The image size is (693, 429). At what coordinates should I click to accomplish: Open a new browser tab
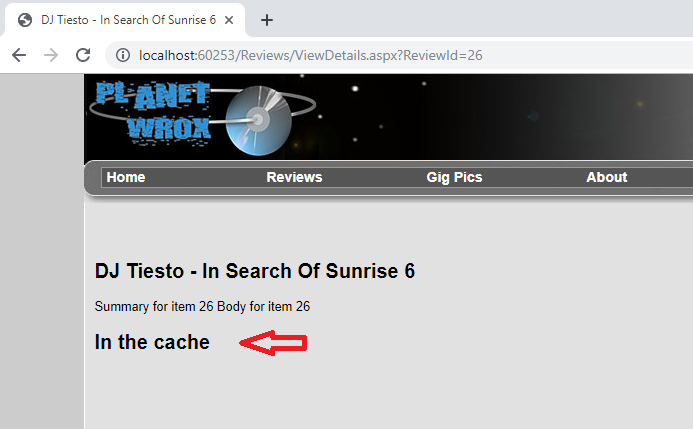tap(267, 20)
